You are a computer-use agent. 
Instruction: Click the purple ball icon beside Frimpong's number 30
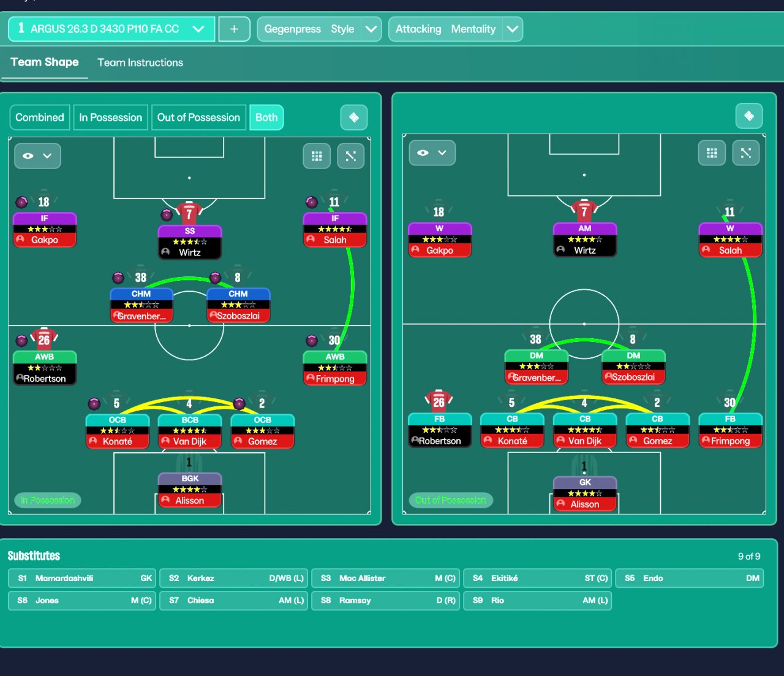[x=312, y=340]
